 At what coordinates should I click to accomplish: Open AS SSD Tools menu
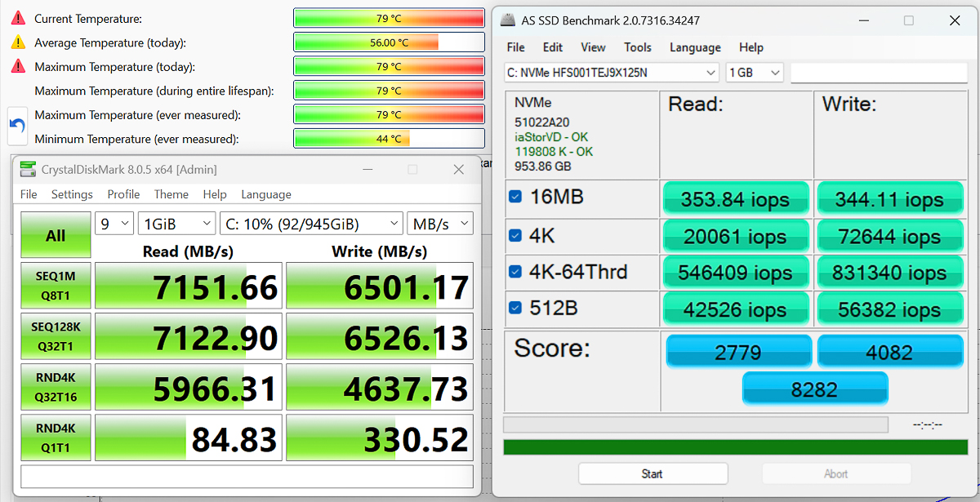tap(638, 47)
